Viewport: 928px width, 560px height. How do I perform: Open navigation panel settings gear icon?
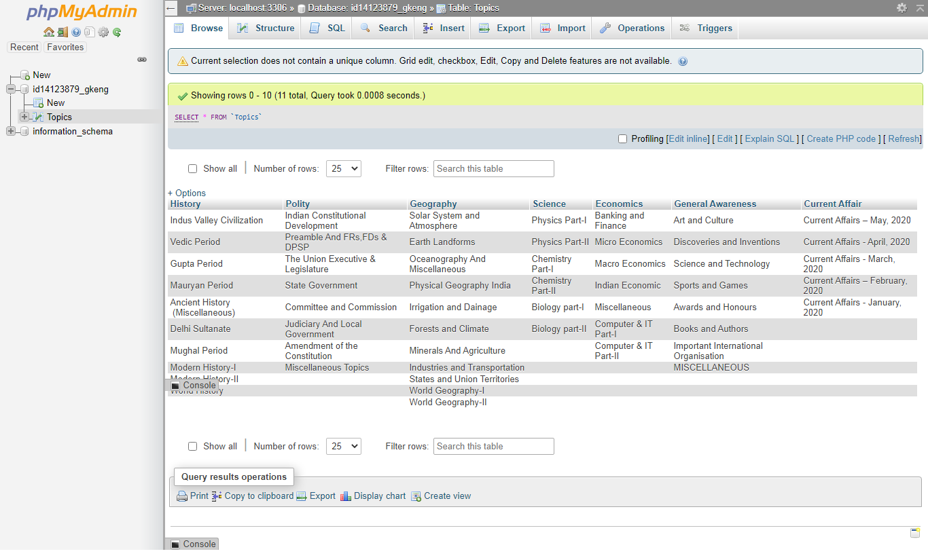103,32
